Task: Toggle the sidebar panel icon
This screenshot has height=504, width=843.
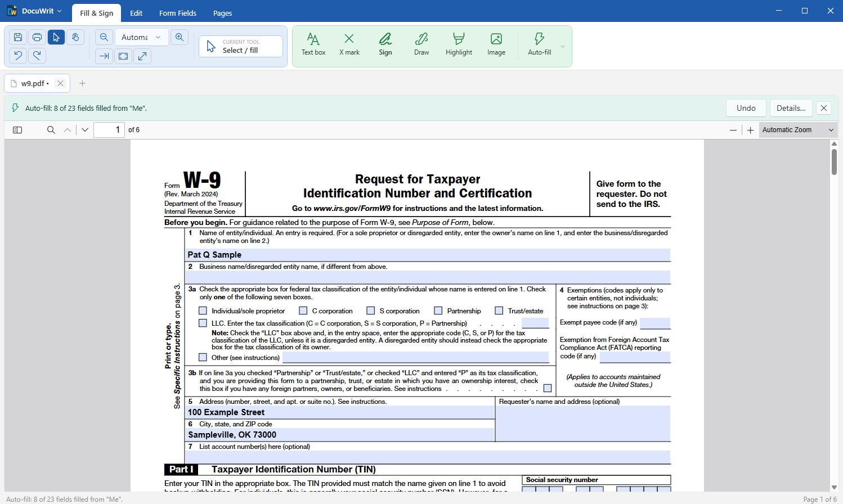Action: coord(17,130)
